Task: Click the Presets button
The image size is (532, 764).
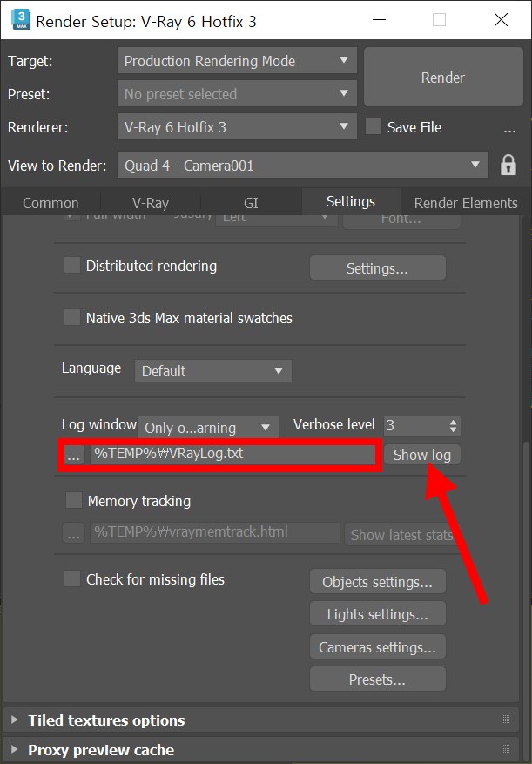Action: (378, 679)
